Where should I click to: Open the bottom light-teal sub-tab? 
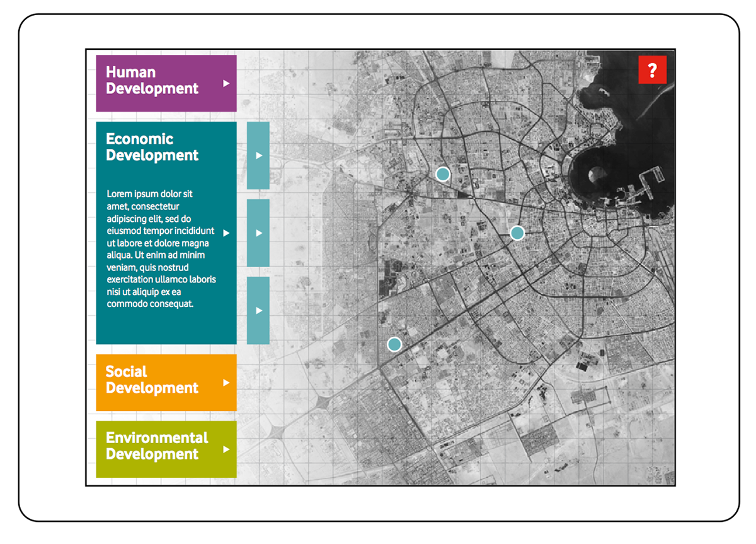(x=258, y=310)
